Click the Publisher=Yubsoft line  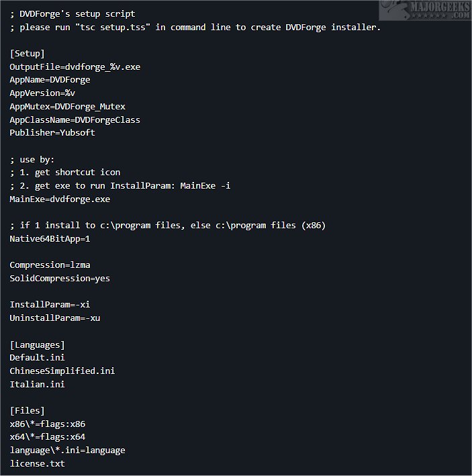click(52, 133)
